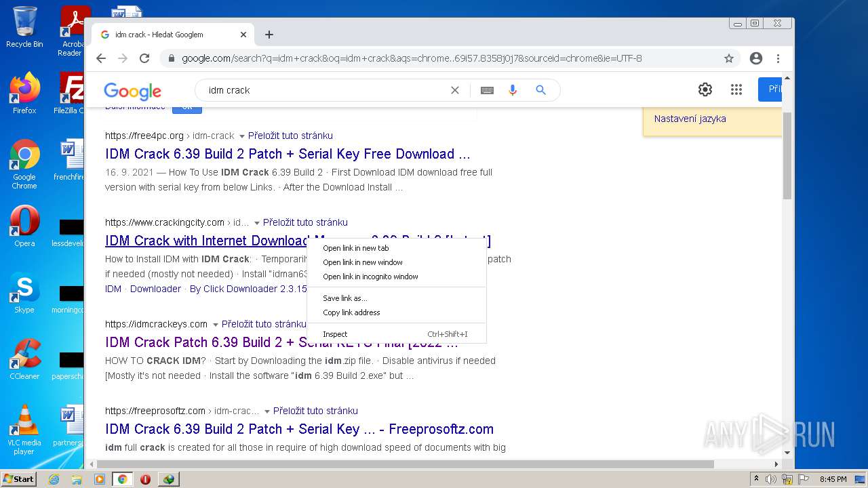
Task: Open a new tab with the plus button
Action: click(269, 35)
